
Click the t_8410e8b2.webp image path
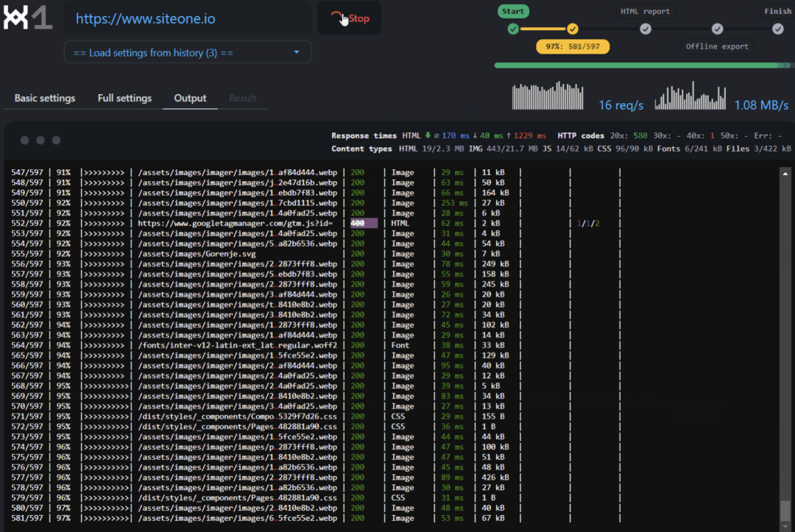click(237, 305)
